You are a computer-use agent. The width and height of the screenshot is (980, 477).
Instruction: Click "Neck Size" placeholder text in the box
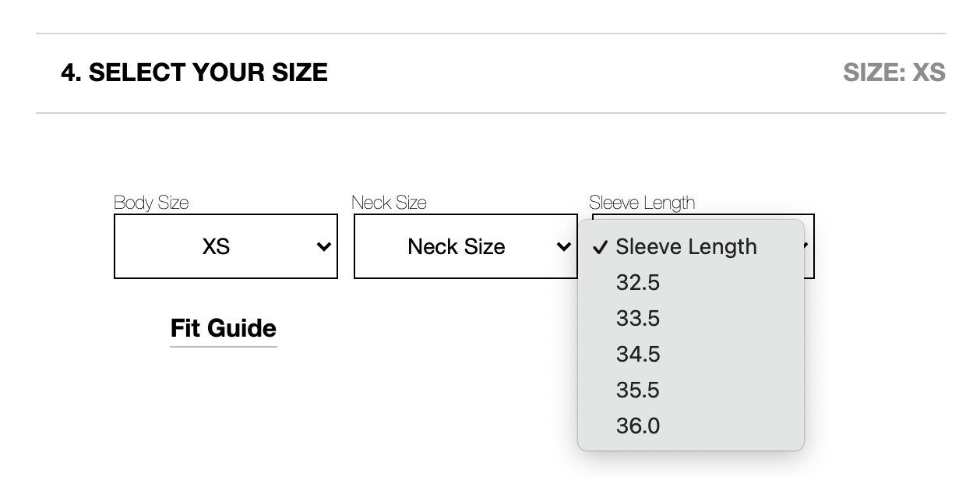click(x=457, y=246)
